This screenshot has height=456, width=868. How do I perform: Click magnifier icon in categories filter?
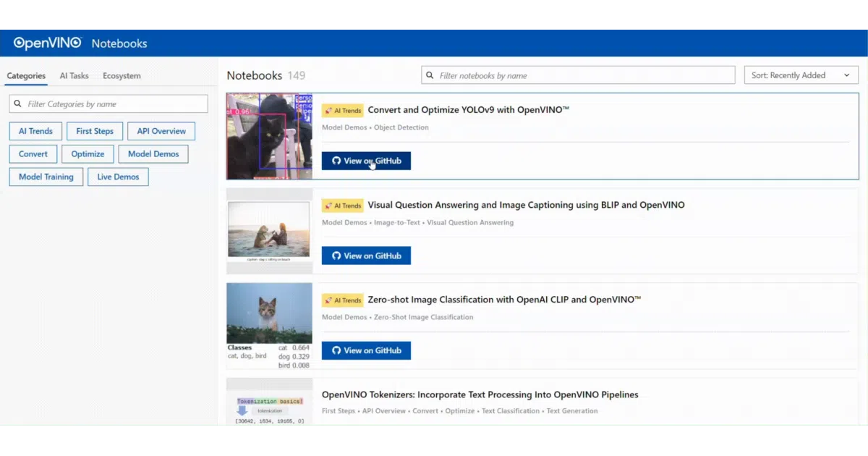pyautogui.click(x=17, y=104)
